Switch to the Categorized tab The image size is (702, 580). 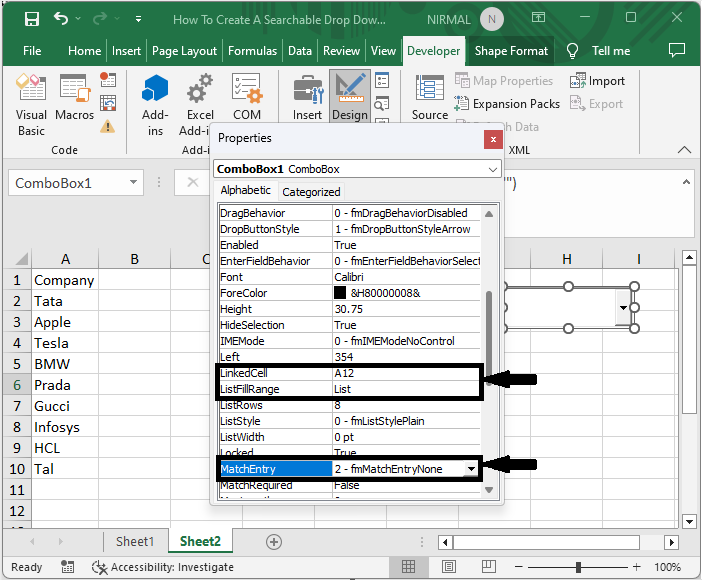point(311,192)
